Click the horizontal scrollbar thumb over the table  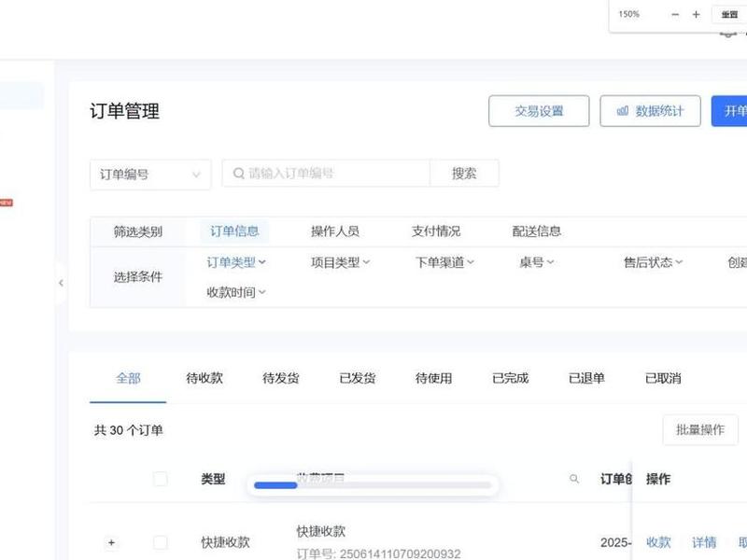coord(275,485)
